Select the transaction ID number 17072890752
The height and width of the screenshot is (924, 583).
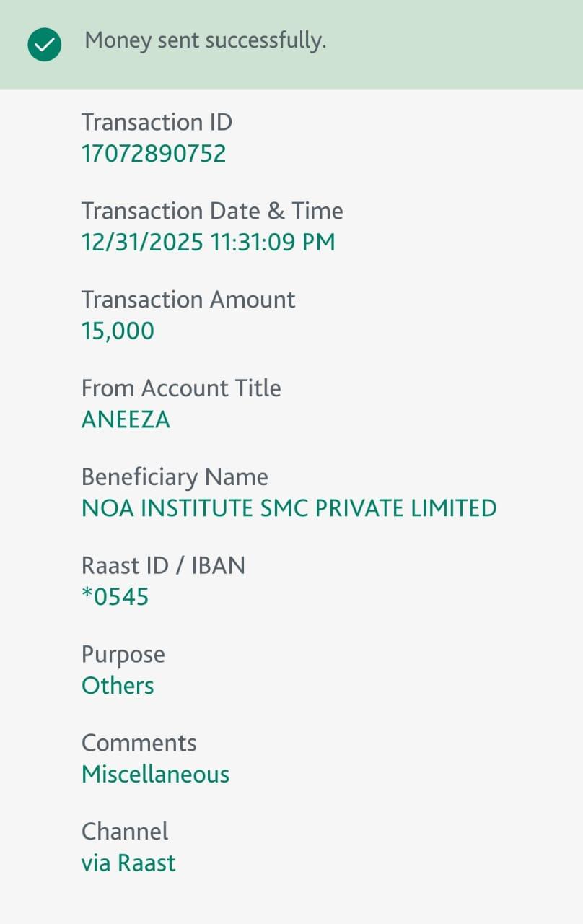click(x=154, y=153)
